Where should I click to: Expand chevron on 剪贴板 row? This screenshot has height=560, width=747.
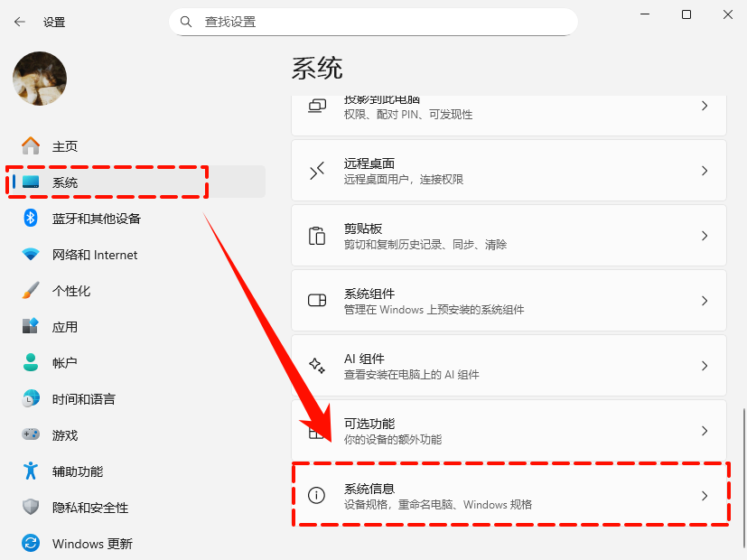705,236
